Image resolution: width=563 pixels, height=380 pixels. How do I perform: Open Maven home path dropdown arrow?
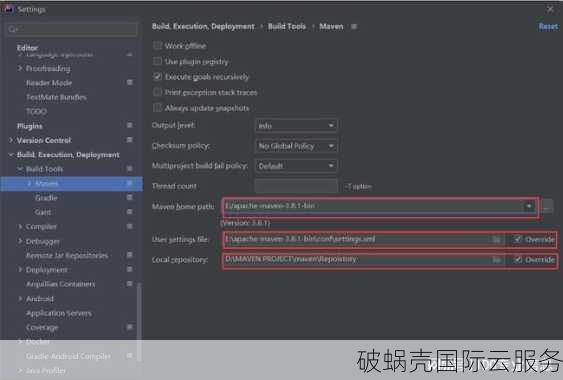point(529,206)
